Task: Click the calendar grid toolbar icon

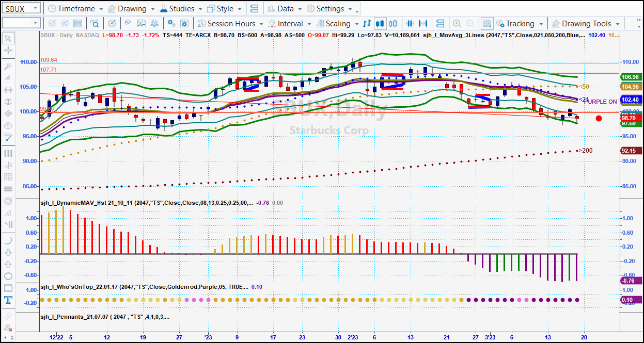Action: (x=77, y=23)
